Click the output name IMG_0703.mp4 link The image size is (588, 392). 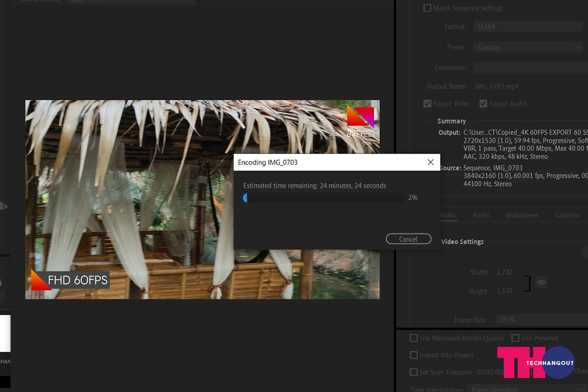(x=496, y=87)
